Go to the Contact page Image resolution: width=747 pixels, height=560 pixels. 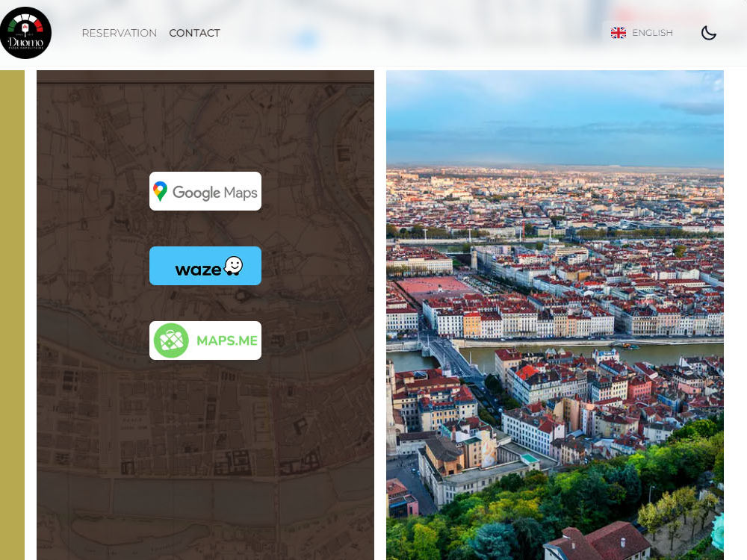coord(194,33)
